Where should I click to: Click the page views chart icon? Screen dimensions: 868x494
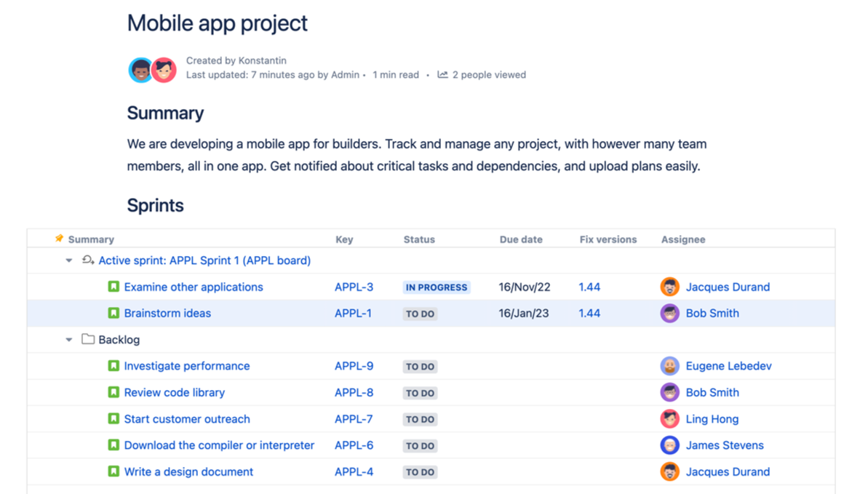(442, 74)
